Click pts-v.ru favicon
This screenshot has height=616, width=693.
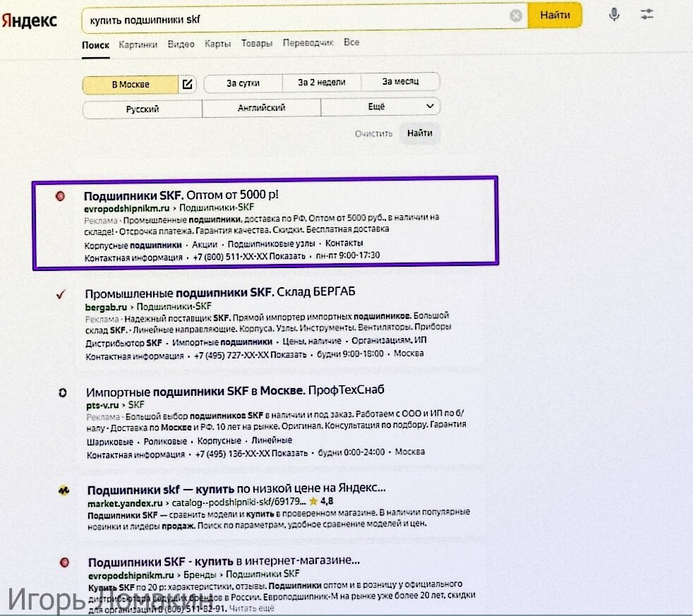pyautogui.click(x=62, y=392)
